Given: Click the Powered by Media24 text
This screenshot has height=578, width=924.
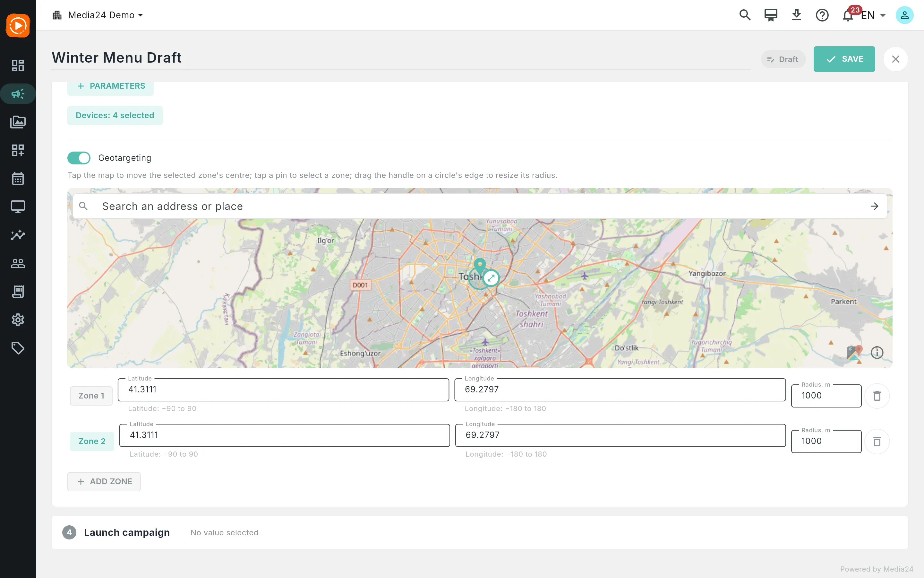Looking at the screenshot, I should tap(877, 569).
